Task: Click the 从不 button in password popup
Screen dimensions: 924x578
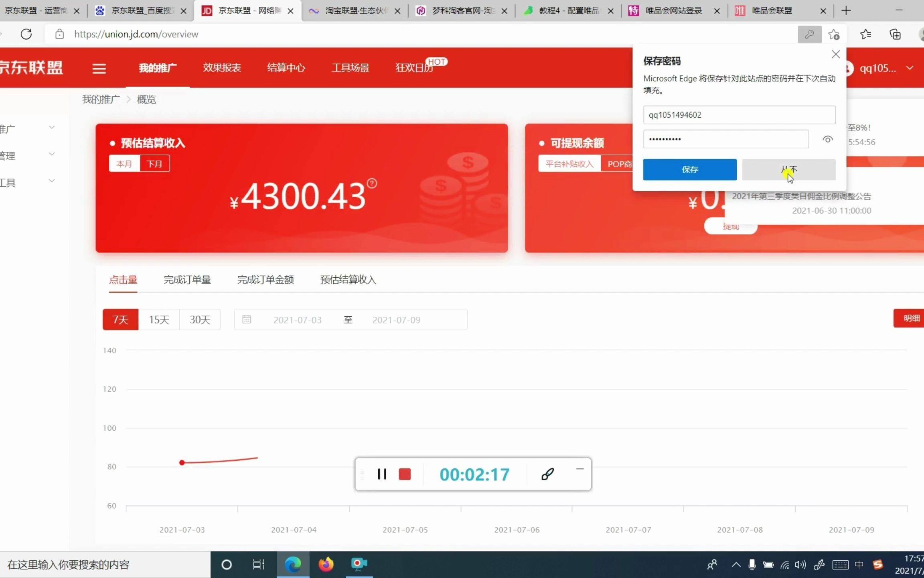Action: coord(789,169)
